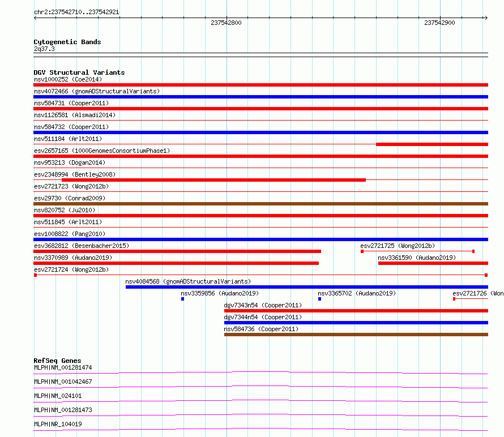Open nsv584732 (Cooper2011) variant label
Screen dimensions: 504x437
(71, 127)
